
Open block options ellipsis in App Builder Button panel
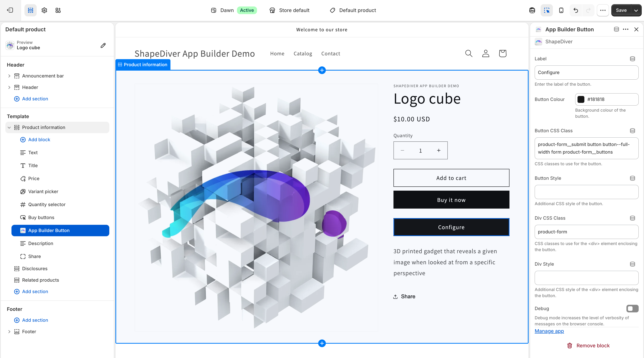[x=626, y=29]
